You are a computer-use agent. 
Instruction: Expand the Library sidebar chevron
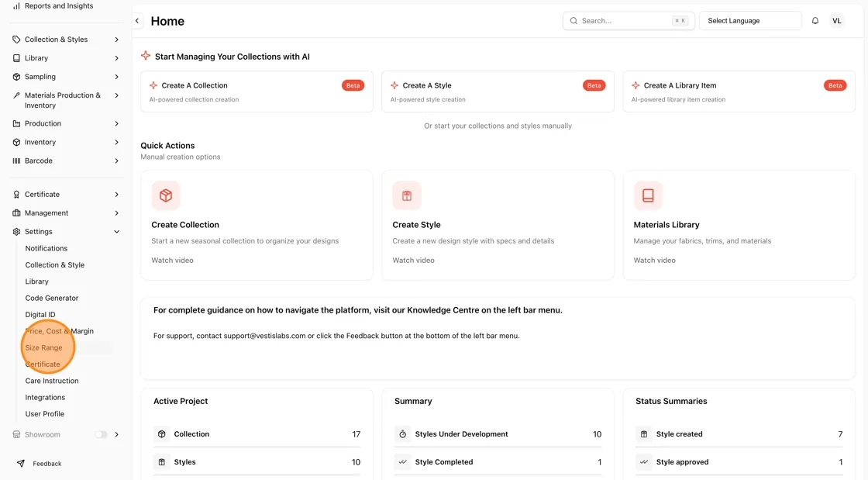(x=116, y=58)
